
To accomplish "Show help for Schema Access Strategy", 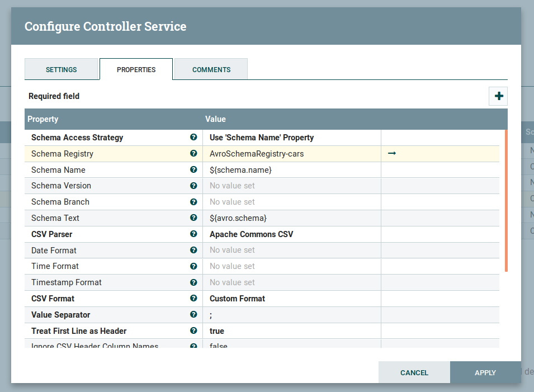I will pyautogui.click(x=193, y=137).
